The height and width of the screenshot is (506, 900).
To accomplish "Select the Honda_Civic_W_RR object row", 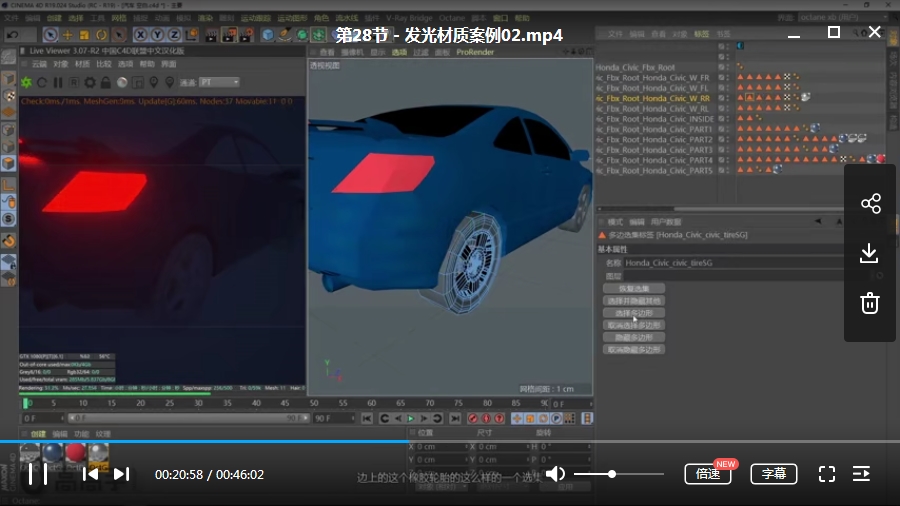I will pyautogui.click(x=653, y=98).
